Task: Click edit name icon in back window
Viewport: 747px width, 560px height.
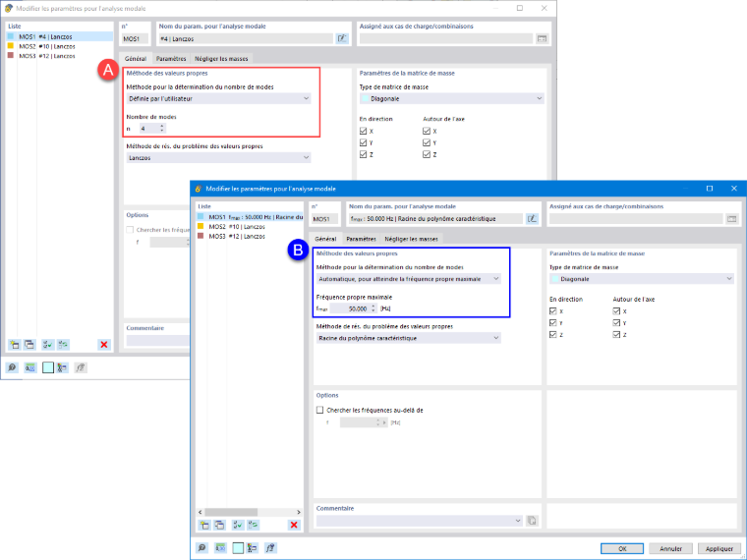Action: coord(342,38)
